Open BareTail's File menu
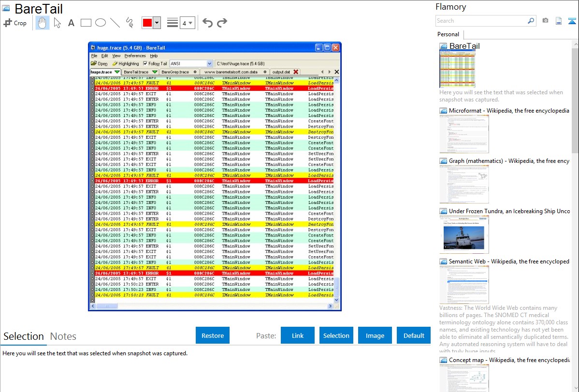This screenshot has height=392, width=579. 94,56
